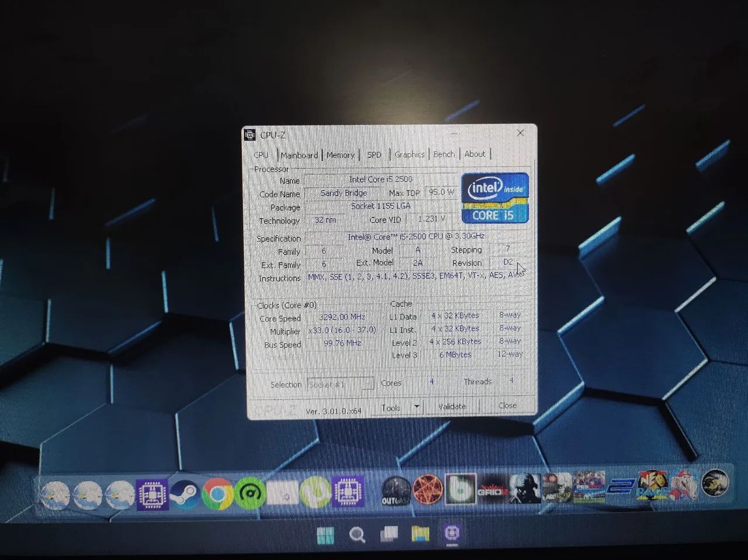The image size is (748, 560).
Task: Close the CPU-Z window with X
Action: [x=520, y=133]
